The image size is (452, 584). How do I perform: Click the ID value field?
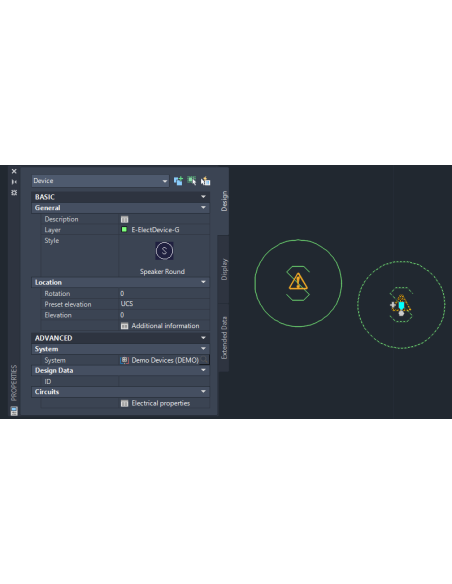164,381
